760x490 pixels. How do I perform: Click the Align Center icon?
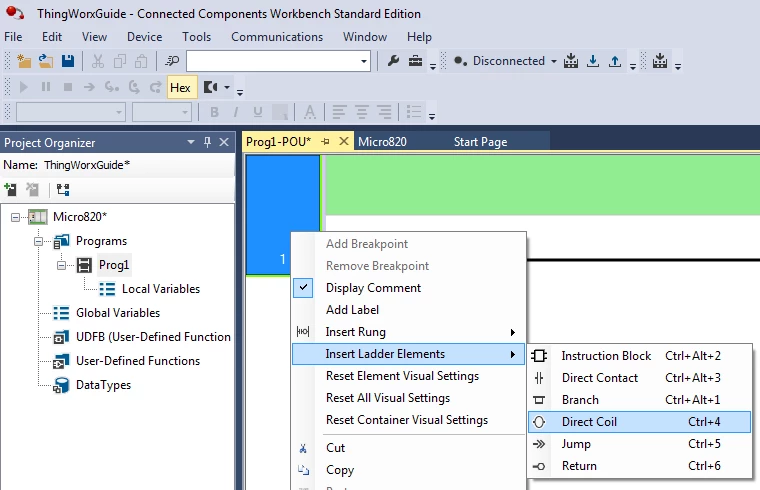[x=362, y=112]
